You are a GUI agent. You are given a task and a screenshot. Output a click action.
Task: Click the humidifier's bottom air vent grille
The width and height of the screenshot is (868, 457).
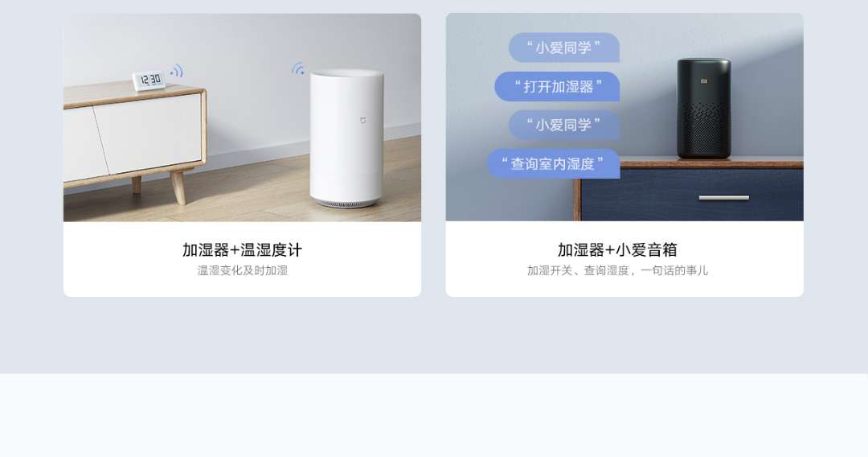(x=346, y=204)
